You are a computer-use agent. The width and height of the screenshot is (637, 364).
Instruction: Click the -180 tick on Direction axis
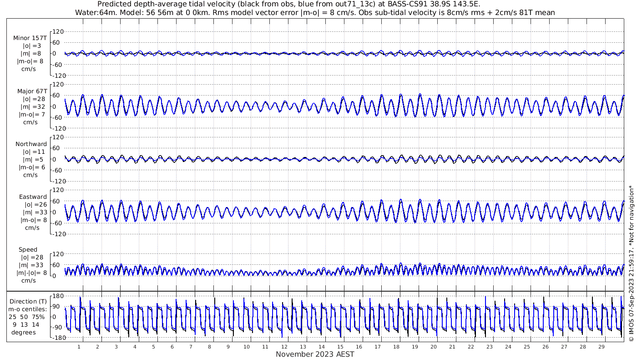(56, 338)
